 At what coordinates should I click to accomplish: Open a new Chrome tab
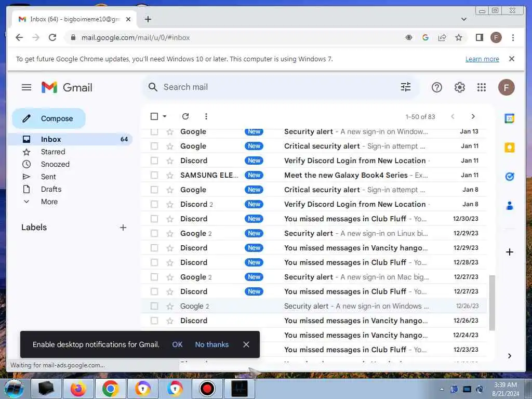click(148, 19)
